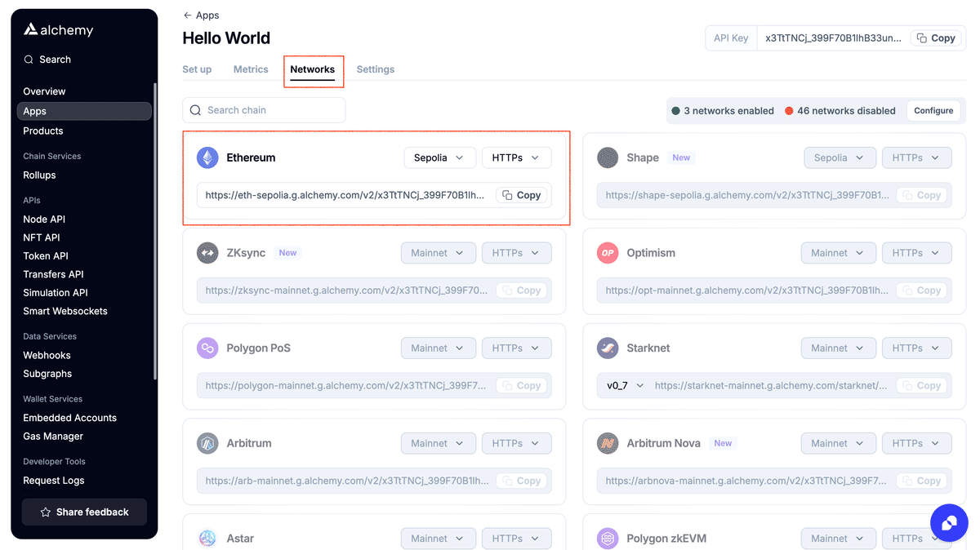
Task: Open Optimism's HTTPs protocol dropdown
Action: (x=916, y=253)
